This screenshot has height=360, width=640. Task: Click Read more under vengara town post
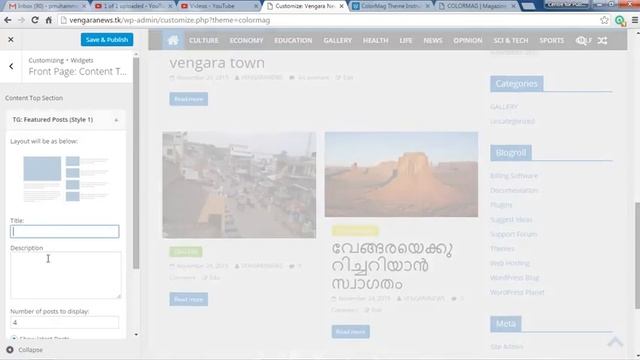click(x=189, y=99)
